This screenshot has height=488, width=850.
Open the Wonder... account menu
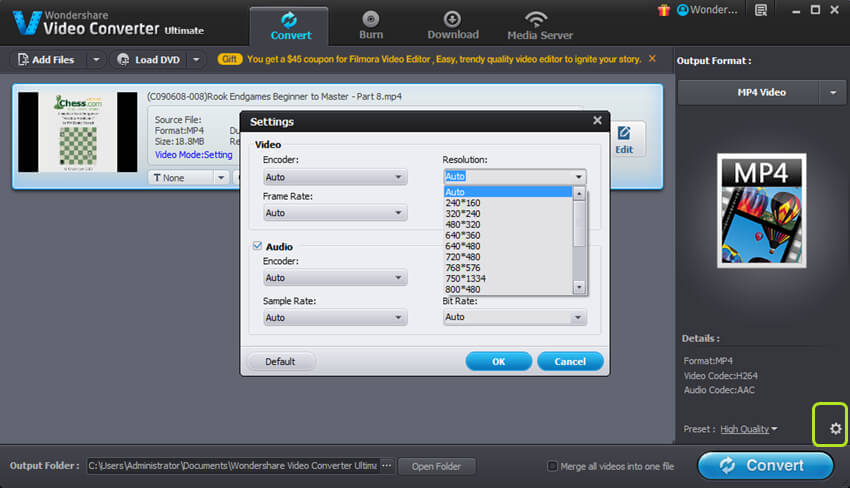click(x=707, y=10)
